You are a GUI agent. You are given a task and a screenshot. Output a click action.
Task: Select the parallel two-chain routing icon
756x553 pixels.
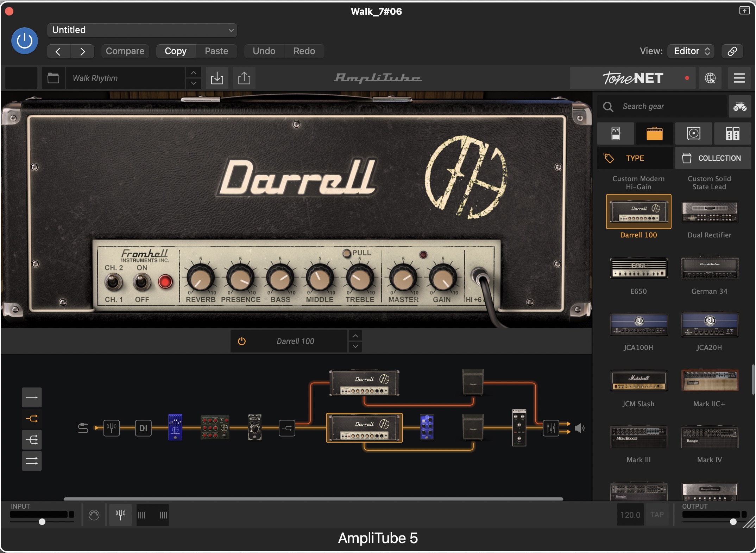click(x=32, y=461)
